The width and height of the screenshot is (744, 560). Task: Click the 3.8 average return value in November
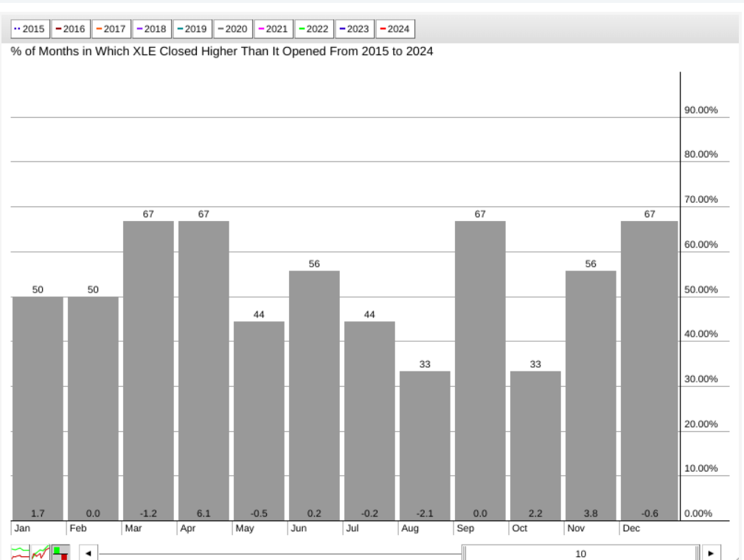click(x=591, y=514)
